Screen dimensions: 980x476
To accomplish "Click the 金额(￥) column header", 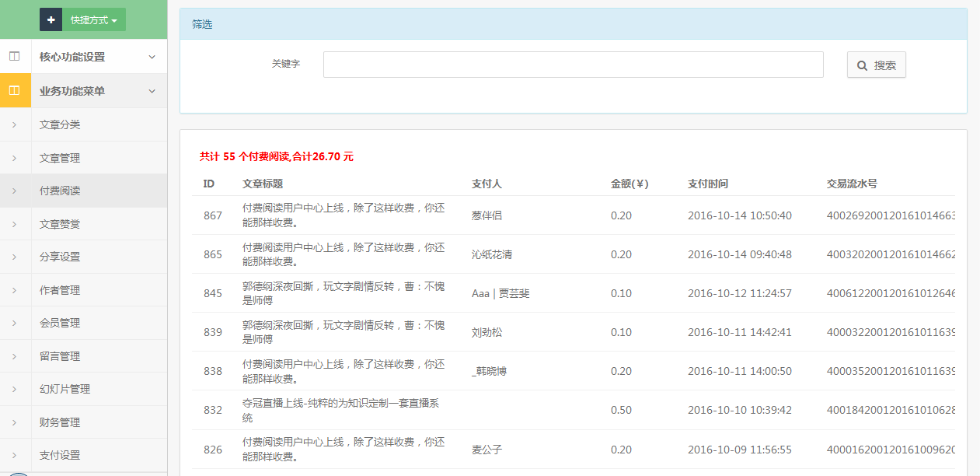I will pyautogui.click(x=630, y=184).
